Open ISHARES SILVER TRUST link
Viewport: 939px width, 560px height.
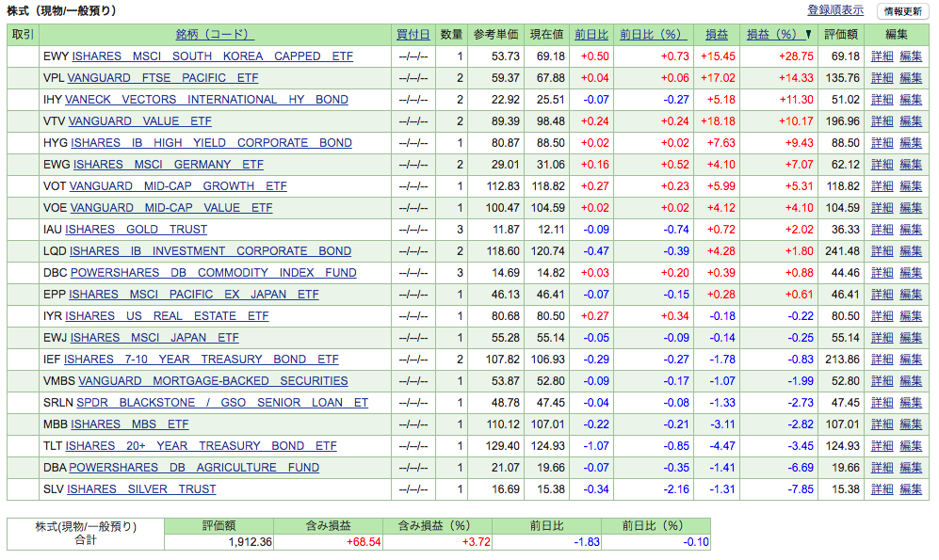click(x=142, y=489)
